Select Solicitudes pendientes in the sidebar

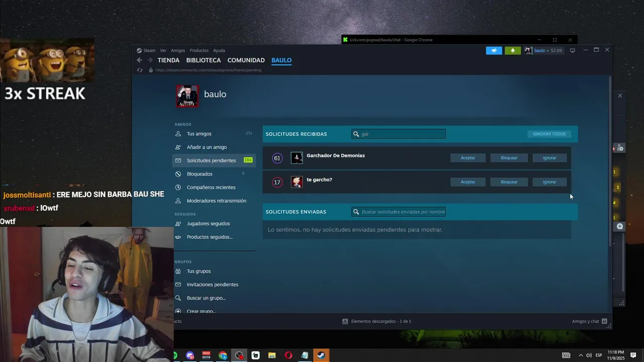pos(214,160)
